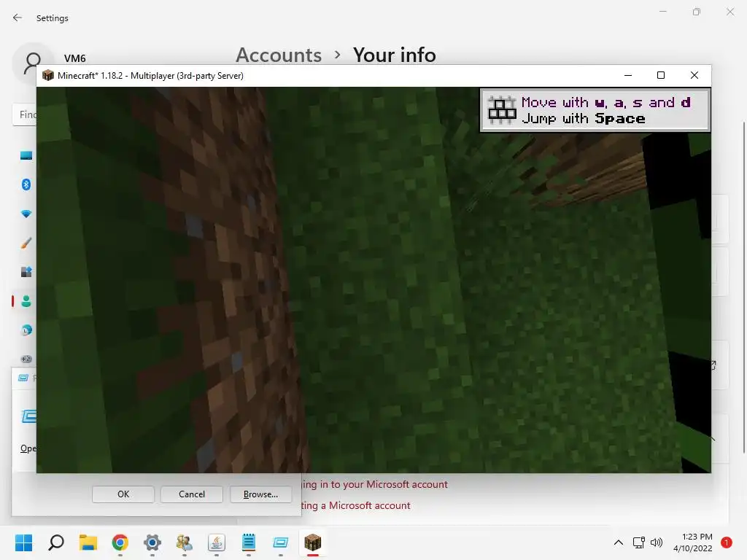The height and width of the screenshot is (560, 747).
Task: Click Minecraft window title bar icon
Action: click(x=47, y=75)
